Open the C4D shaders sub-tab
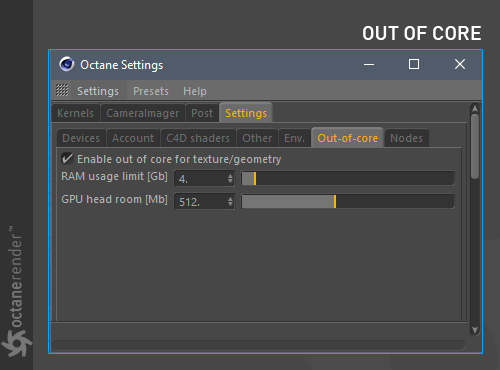This screenshot has width=500, height=370. pos(198,138)
